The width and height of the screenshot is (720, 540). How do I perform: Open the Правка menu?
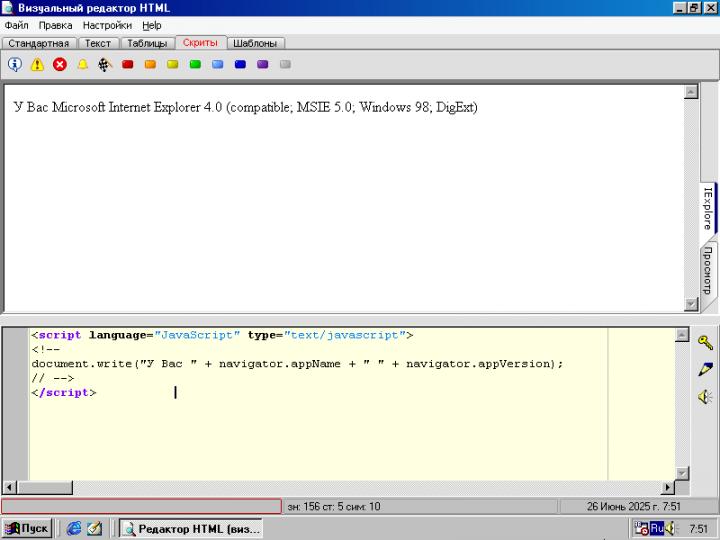(56, 25)
